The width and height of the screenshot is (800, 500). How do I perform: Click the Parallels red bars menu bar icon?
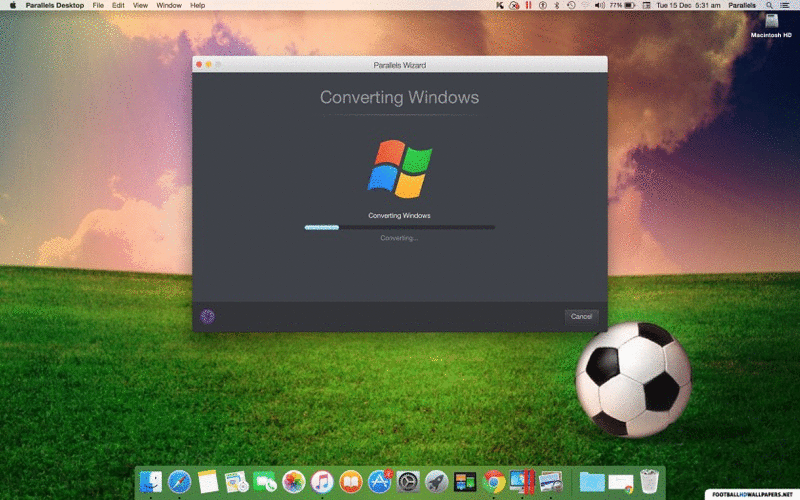tap(529, 5)
